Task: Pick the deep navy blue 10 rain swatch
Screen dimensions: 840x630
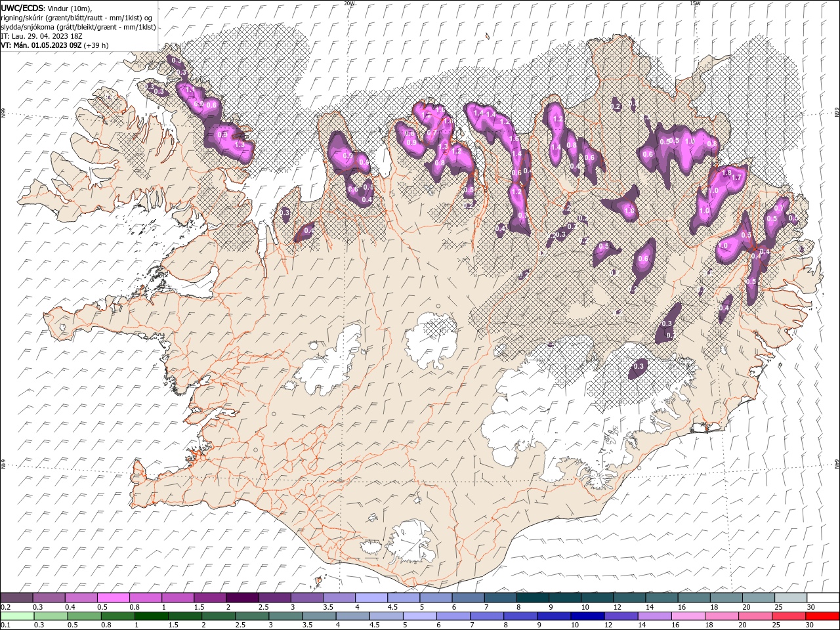Action: click(x=587, y=616)
